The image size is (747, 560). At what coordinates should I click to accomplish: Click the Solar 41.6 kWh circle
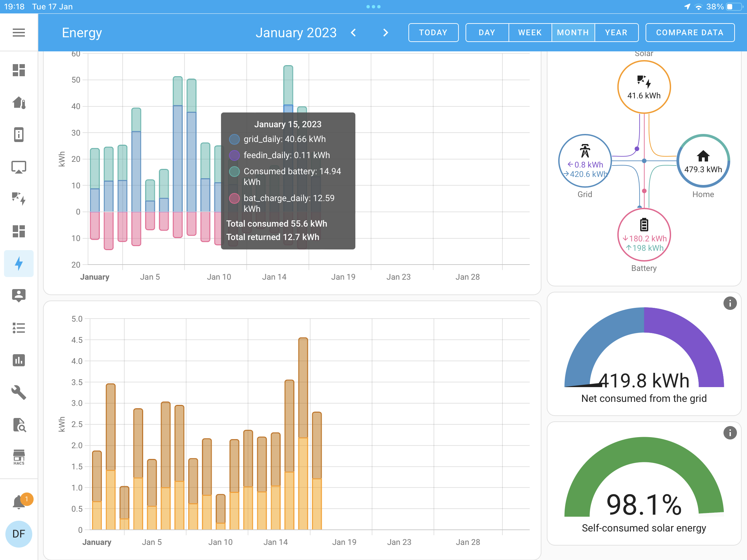click(644, 87)
